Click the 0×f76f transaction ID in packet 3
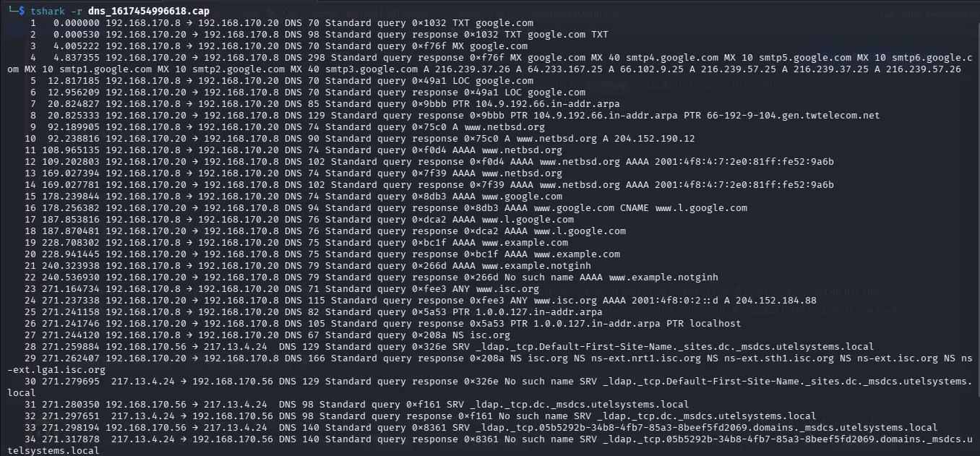This screenshot has width=980, height=456. (x=430, y=46)
